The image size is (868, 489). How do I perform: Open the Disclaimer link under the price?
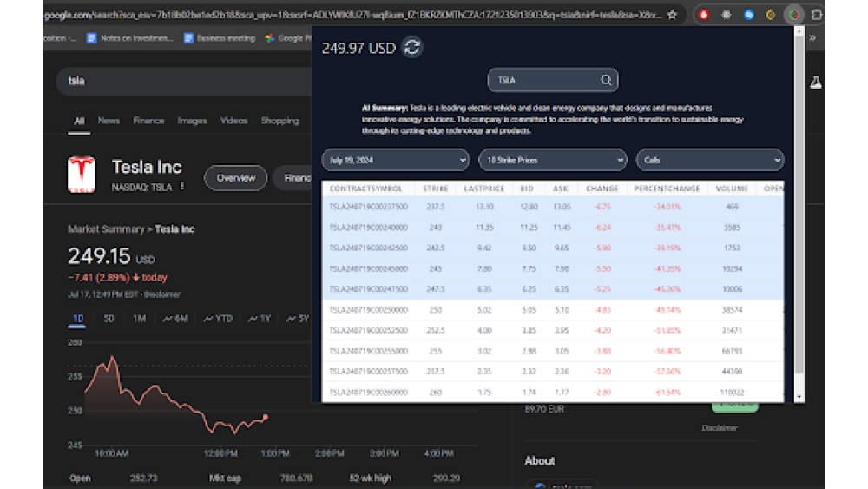tap(162, 294)
